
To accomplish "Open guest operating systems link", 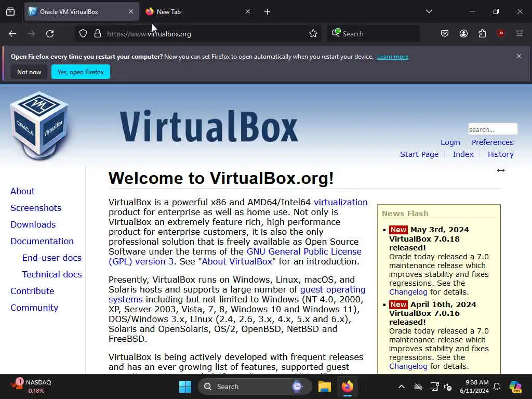I will coord(333,290).
